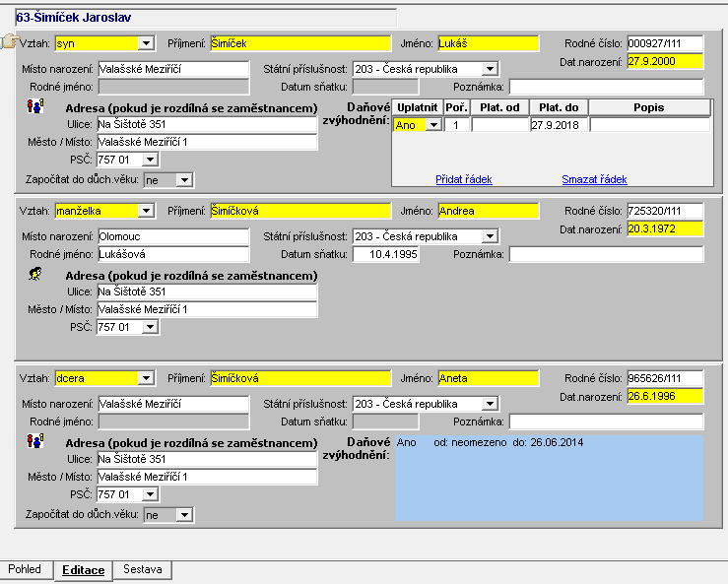The image size is (728, 584).
Task: Expand Státní příslušnost dropdown for Aneta
Action: click(490, 405)
